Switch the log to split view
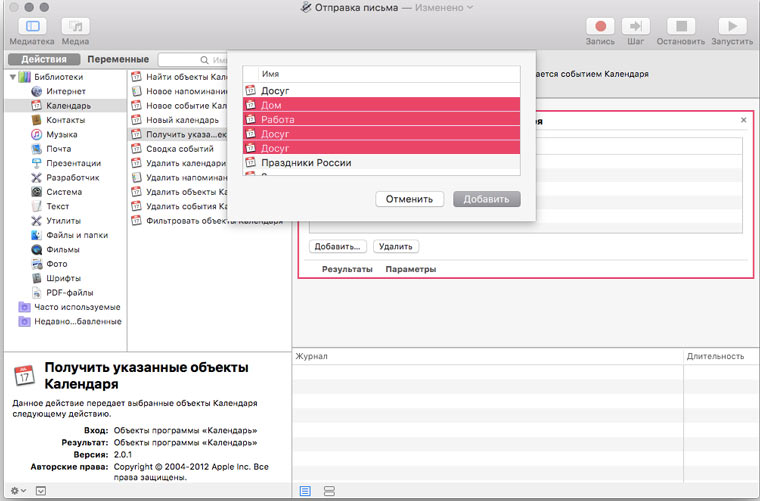Screen dimensions: 760x501 329,491
